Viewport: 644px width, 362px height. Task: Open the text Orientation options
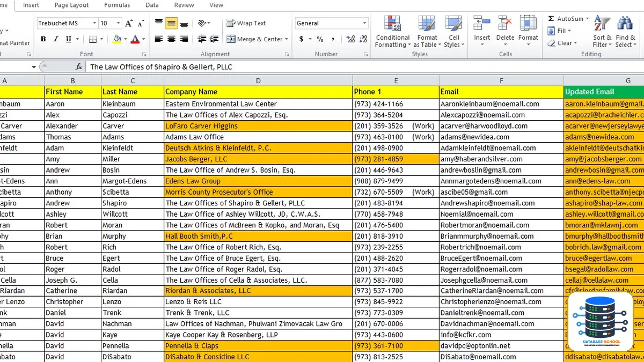[x=204, y=23]
